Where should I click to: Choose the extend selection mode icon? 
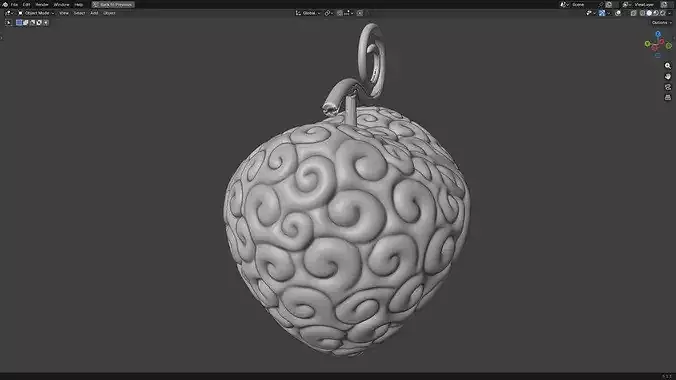coord(25,22)
